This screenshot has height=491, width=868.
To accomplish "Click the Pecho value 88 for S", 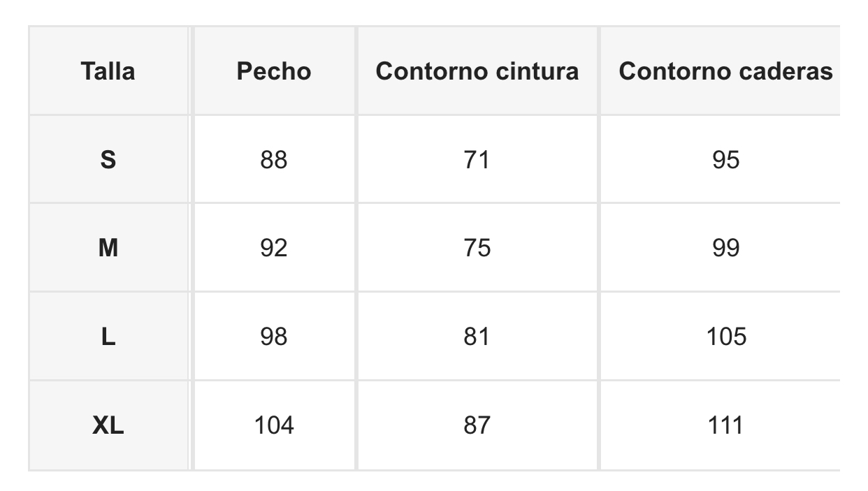I will 274,160.
